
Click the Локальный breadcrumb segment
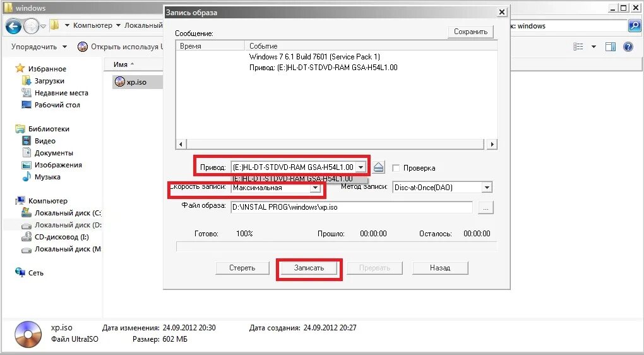click(143, 25)
